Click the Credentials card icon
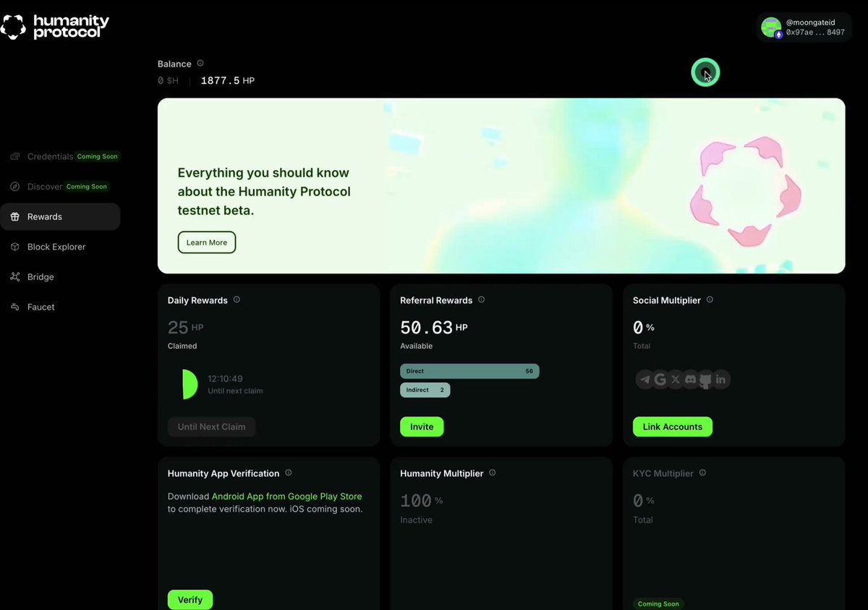Image resolution: width=868 pixels, height=610 pixels. coord(14,156)
